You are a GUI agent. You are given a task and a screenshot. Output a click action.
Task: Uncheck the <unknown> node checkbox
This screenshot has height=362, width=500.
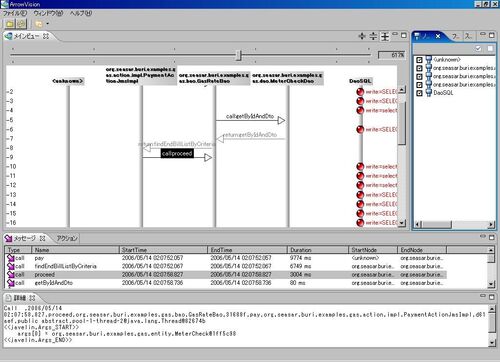pyautogui.click(x=420, y=60)
